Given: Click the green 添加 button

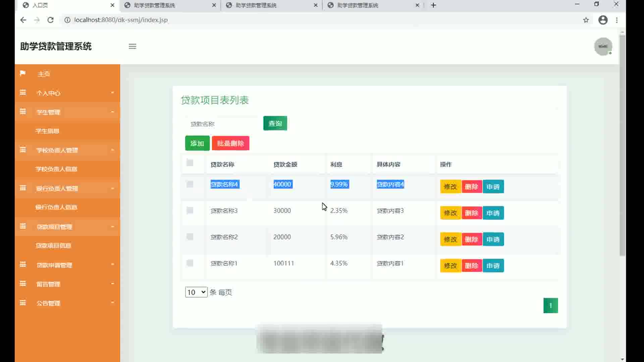Looking at the screenshot, I should (x=197, y=143).
